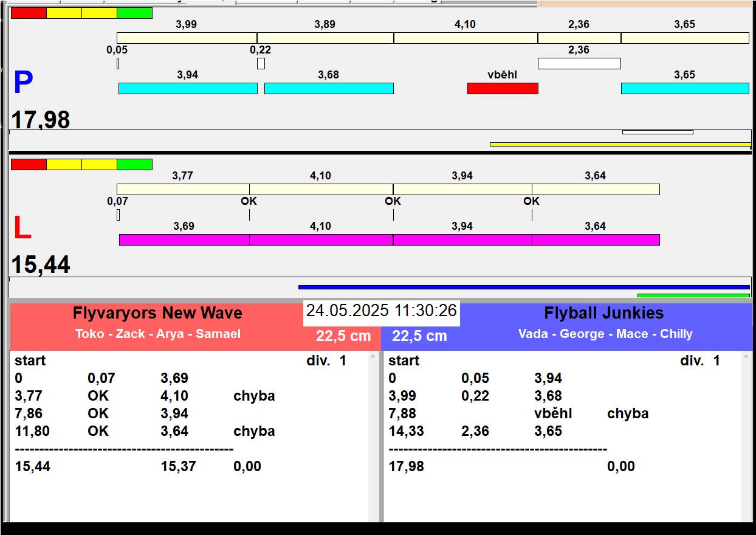Click the 11,80 row in Flyvaryors results
756x535 pixels.
point(145,431)
